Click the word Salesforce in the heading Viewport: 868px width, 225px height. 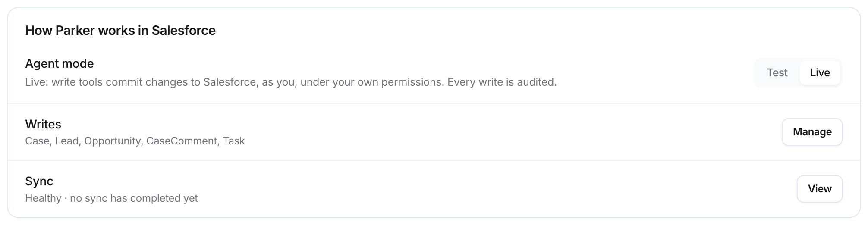(183, 31)
